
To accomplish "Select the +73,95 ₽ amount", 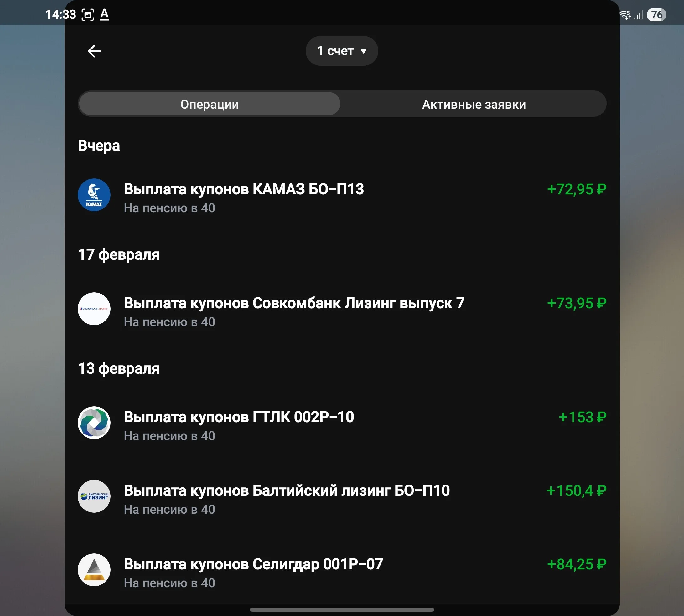I will coord(577,303).
